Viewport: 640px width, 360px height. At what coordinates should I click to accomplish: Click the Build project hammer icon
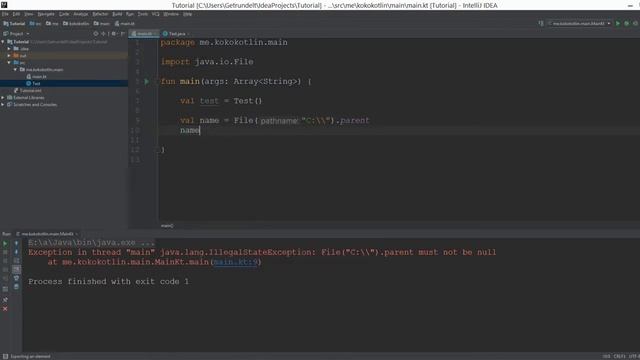click(541, 24)
